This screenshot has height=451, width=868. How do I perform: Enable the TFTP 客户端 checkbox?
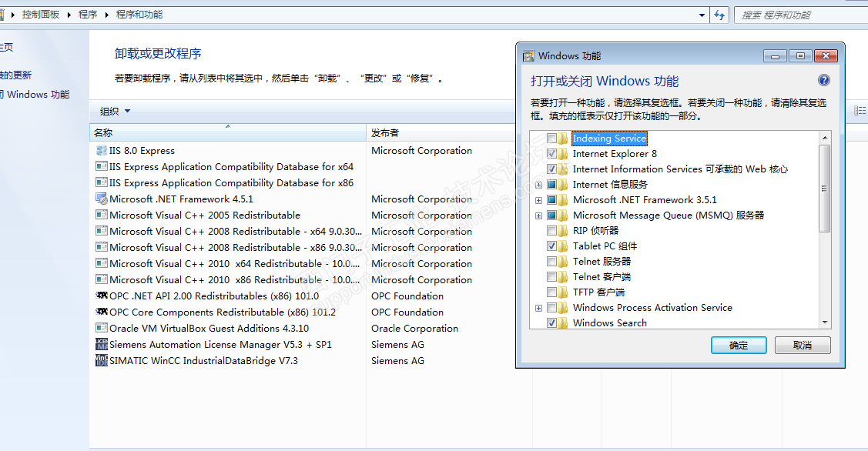point(551,292)
